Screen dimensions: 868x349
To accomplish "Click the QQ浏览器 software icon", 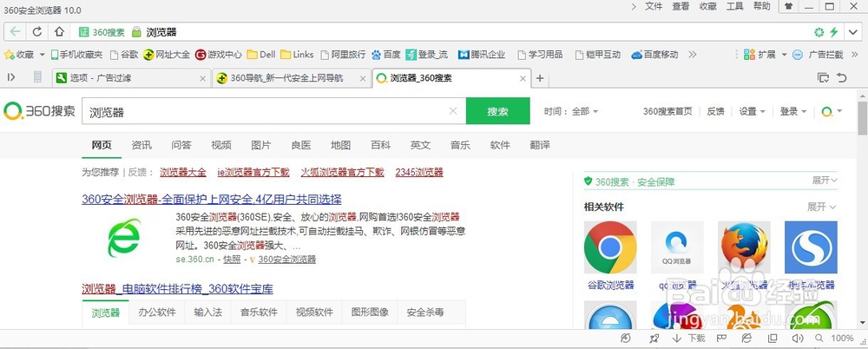I will (x=677, y=247).
